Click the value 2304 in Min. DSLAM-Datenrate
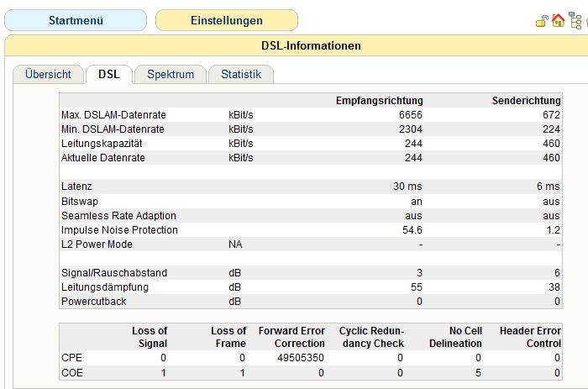Viewport: 588px width, 389px height. pos(411,129)
